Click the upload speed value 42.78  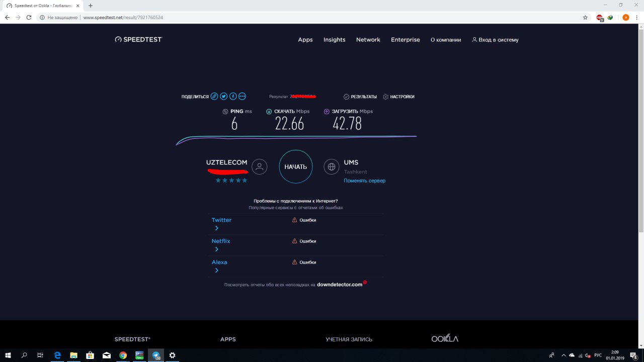pos(347,124)
